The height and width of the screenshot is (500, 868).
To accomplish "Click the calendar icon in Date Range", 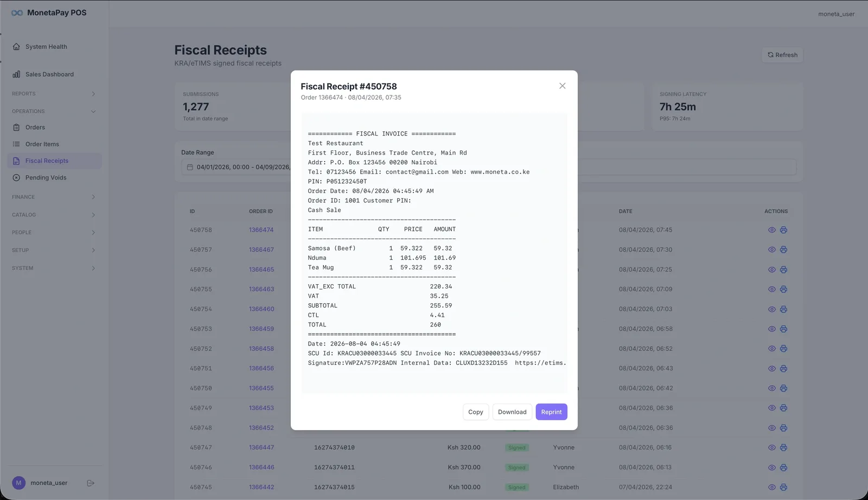I will tap(190, 167).
